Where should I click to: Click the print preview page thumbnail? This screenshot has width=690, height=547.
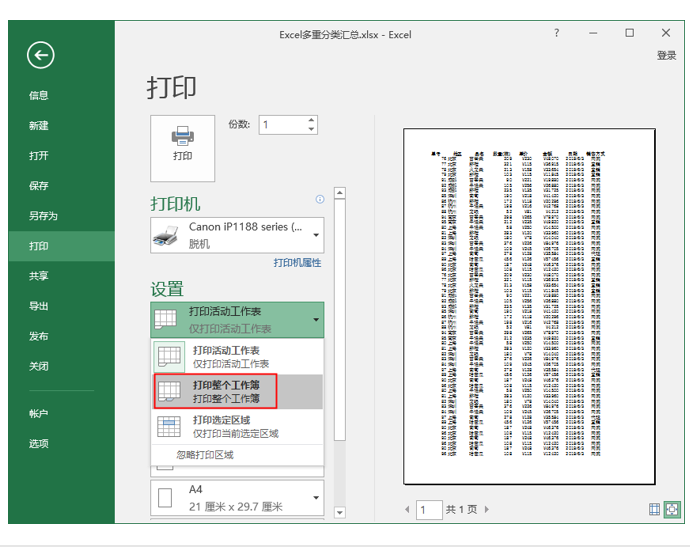click(x=529, y=307)
